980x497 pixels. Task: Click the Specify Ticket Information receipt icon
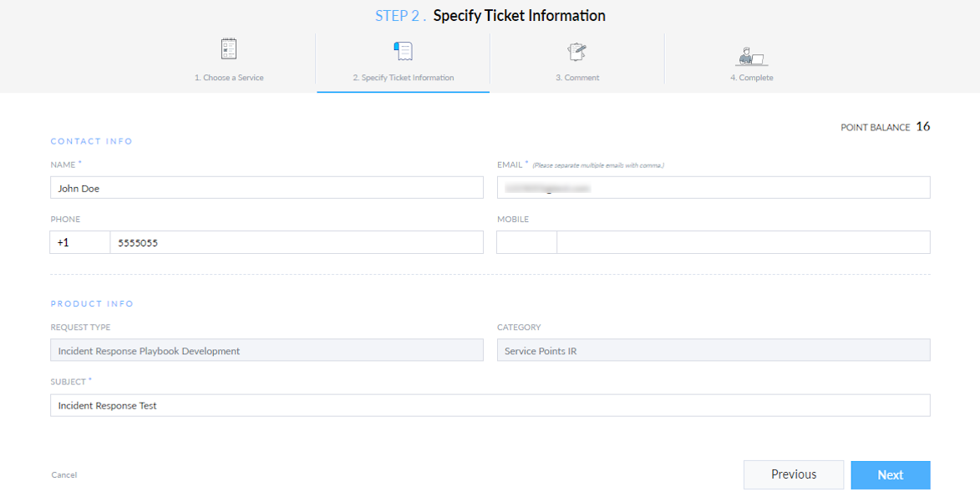402,52
